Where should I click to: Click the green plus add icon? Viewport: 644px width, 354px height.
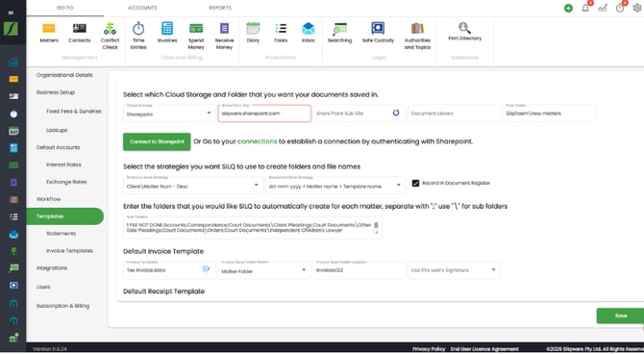[568, 9]
